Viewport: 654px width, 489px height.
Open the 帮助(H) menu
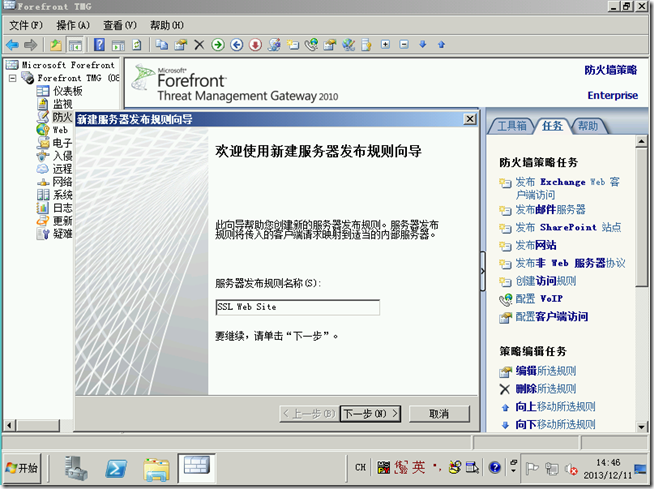tap(167, 25)
